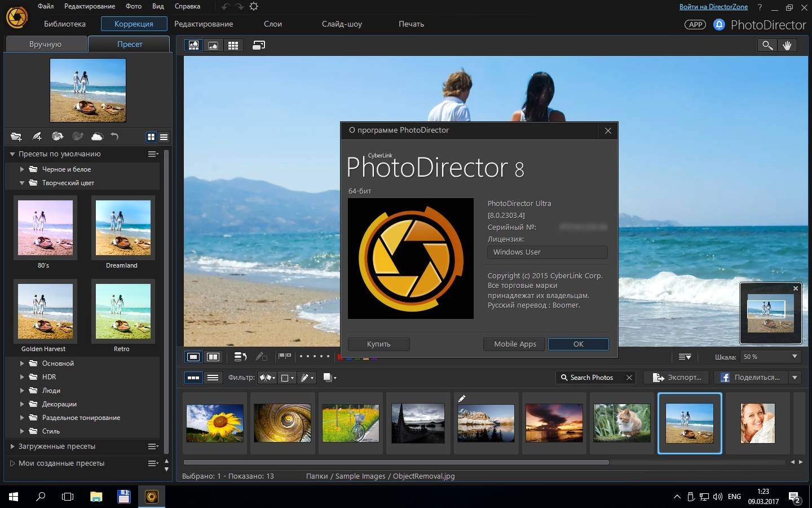Open Windows Start menu
This screenshot has height=508, width=812.
(x=14, y=497)
